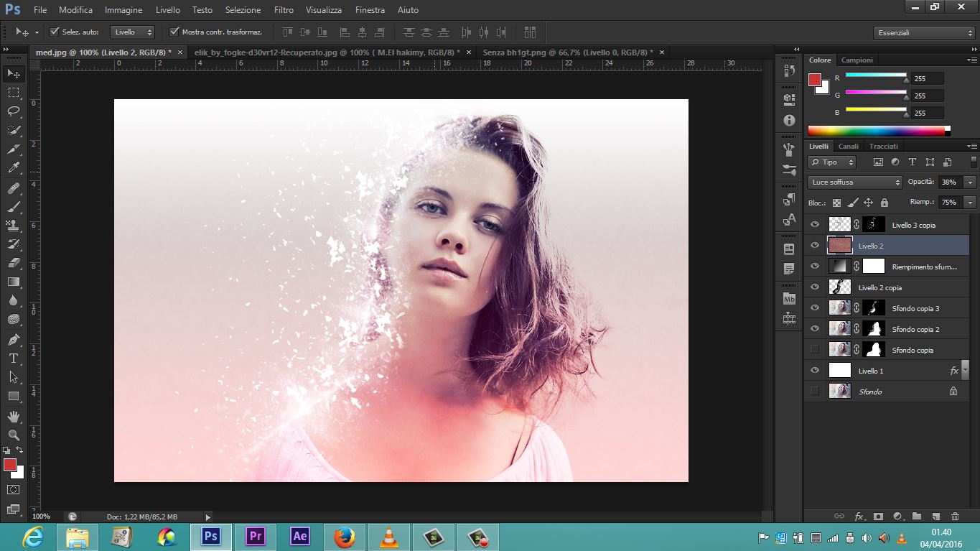
Task: Open the Luce soffusa blend mode dropdown
Action: point(854,182)
